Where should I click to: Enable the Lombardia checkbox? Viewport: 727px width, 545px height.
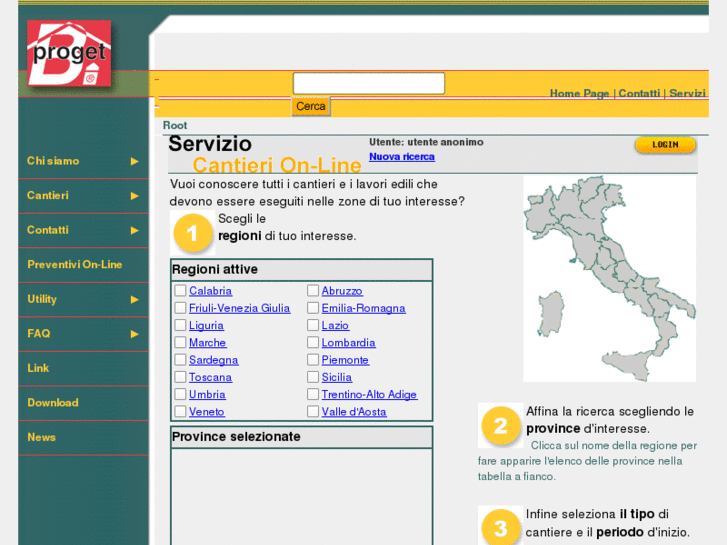[x=313, y=343]
